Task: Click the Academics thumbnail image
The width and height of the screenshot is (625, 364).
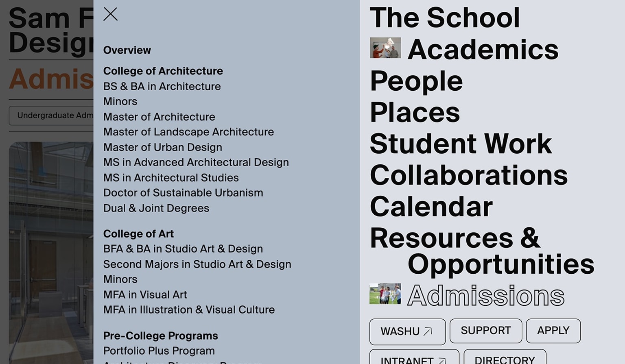Action: point(385,48)
